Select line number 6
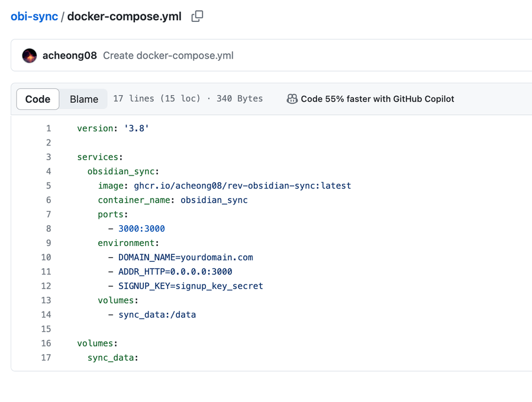The height and width of the screenshot is (402, 532). tap(49, 200)
